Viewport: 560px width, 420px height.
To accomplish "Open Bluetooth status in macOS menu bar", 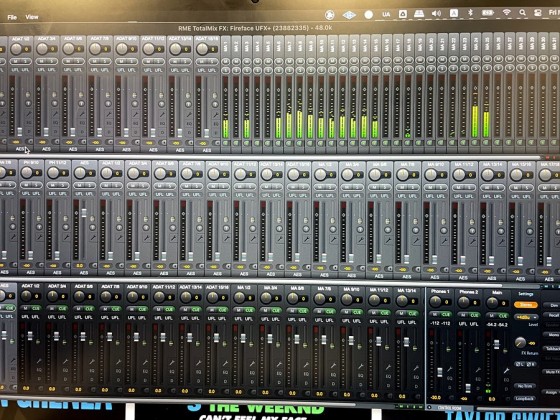I will (470, 13).
